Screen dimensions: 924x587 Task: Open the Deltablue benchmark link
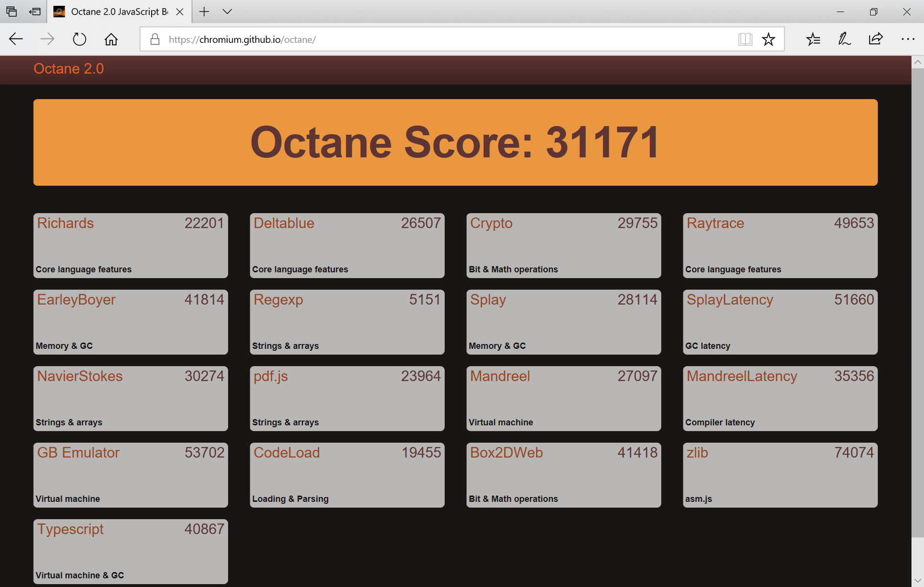(284, 223)
